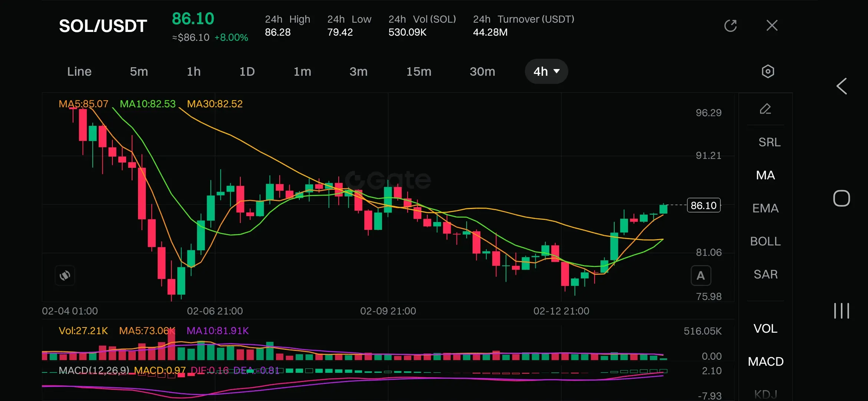Image resolution: width=868 pixels, height=401 pixels.
Task: Expand the 4h interval dropdown
Action: point(546,71)
